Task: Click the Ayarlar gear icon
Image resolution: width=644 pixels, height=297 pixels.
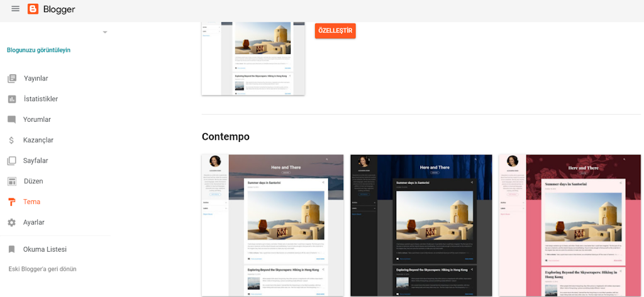Action: tap(11, 222)
